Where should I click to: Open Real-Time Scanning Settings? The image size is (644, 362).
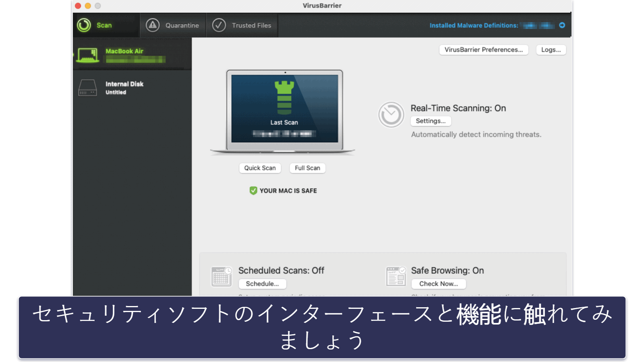(431, 121)
